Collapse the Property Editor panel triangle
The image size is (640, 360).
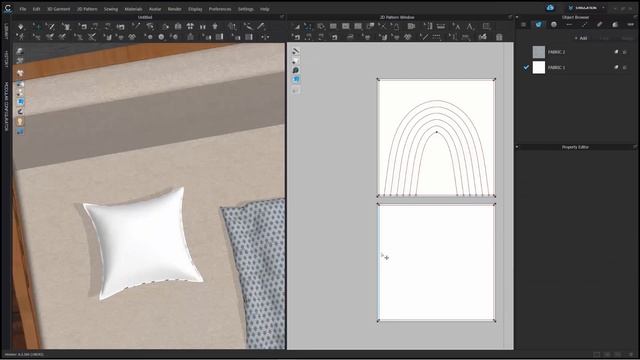(x=517, y=147)
